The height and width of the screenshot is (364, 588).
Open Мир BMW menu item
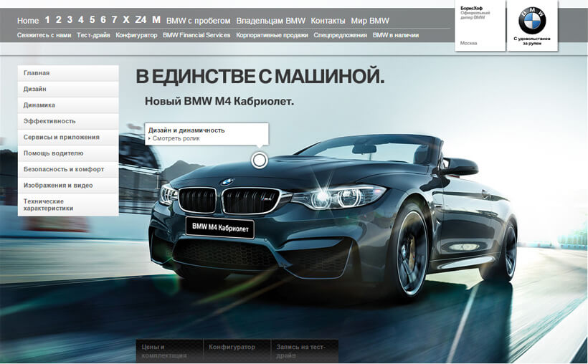point(370,21)
